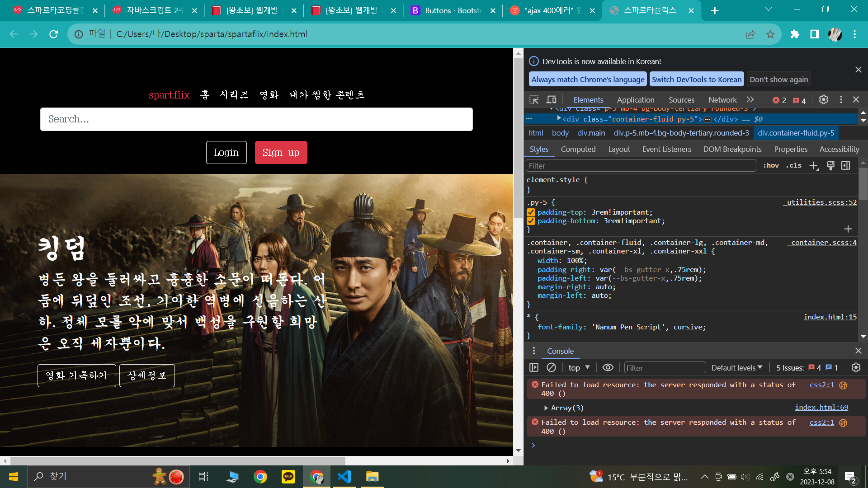The width and height of the screenshot is (868, 488).
Task: Open the DevTools customize three-dot menu
Action: click(841, 99)
